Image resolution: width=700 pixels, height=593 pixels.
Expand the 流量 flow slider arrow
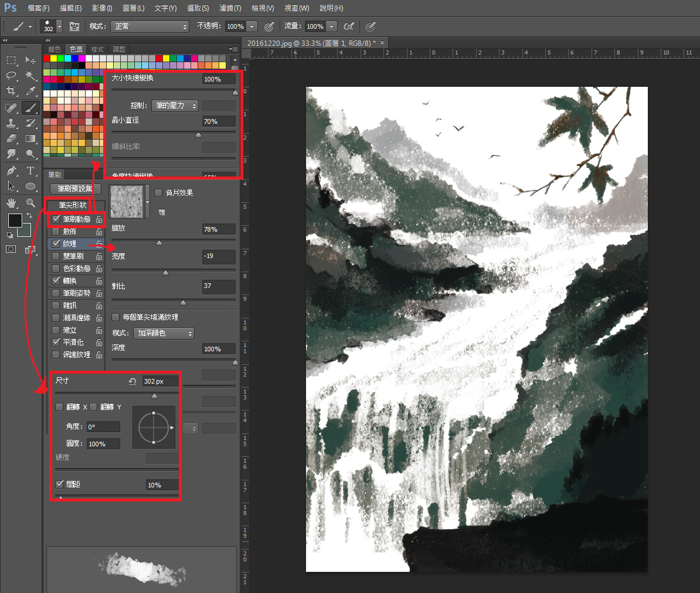tap(332, 27)
